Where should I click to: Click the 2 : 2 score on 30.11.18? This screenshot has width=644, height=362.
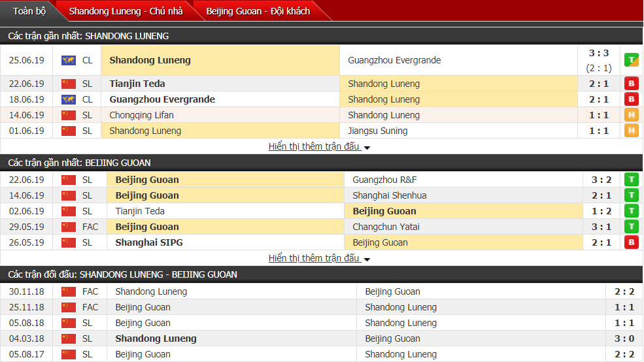[x=624, y=291]
